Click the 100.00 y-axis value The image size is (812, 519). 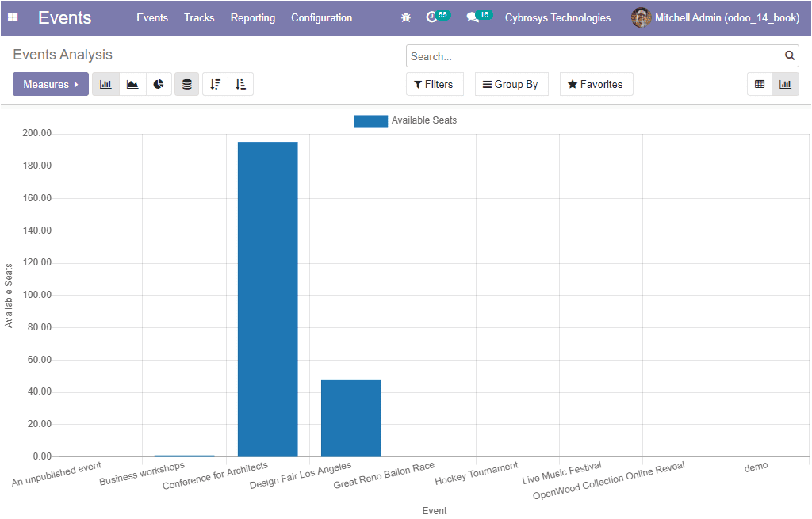pos(36,295)
